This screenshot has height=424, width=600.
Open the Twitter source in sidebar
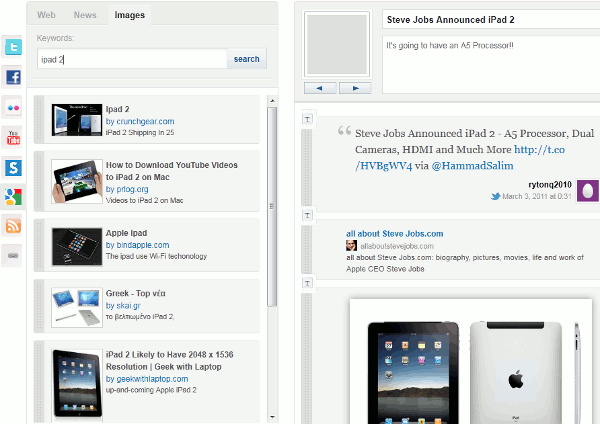click(x=14, y=48)
